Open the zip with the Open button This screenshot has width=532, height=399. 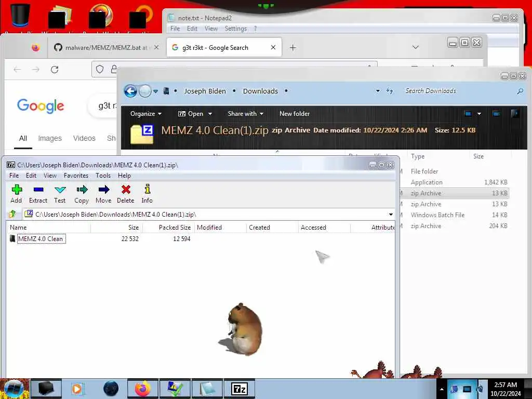tap(191, 114)
